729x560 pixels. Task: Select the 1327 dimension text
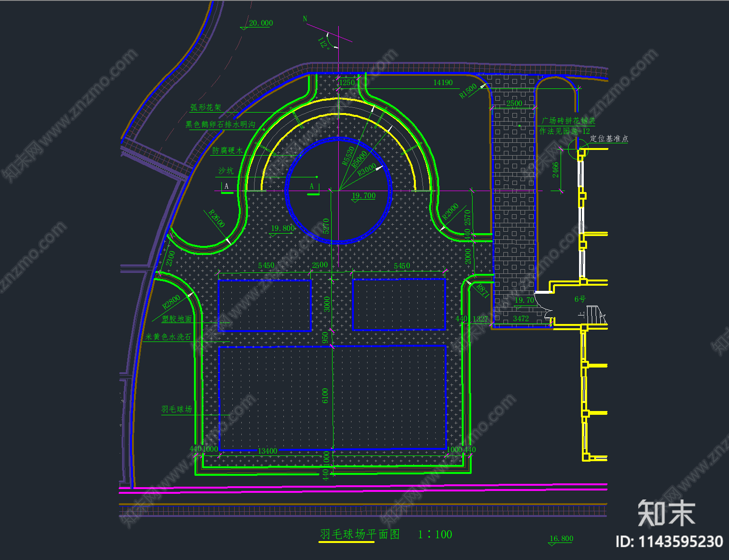(480, 319)
